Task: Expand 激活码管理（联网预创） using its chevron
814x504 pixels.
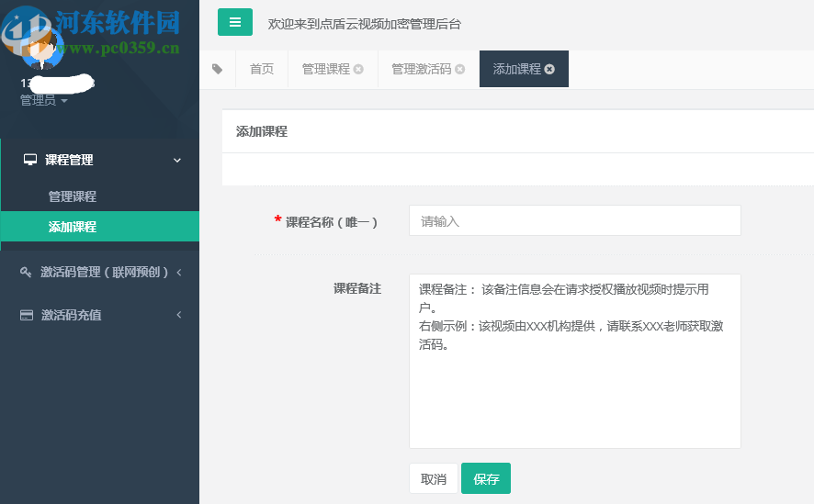Action: coord(179,273)
